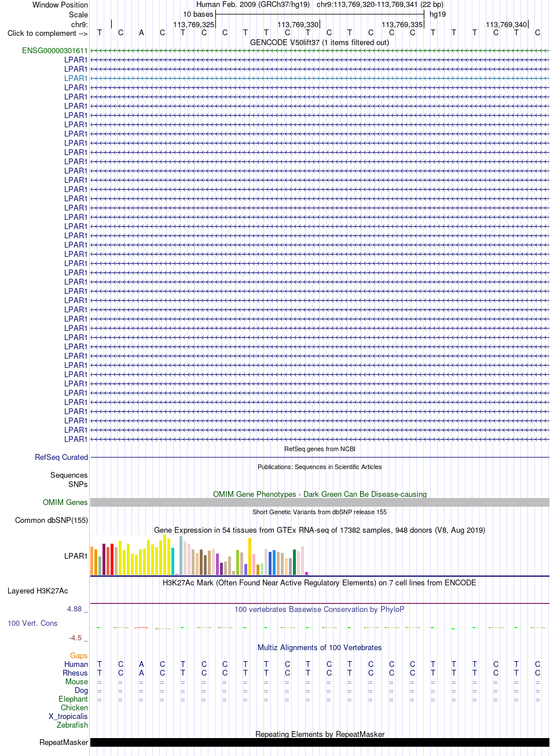
Task: Click the 'hg19' label beside the scale bar
Action: (438, 14)
